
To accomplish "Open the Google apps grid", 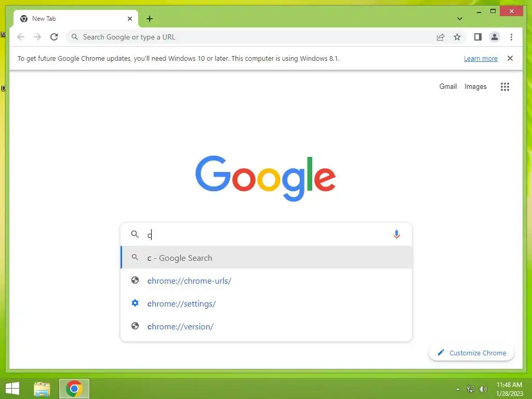I will pyautogui.click(x=505, y=87).
